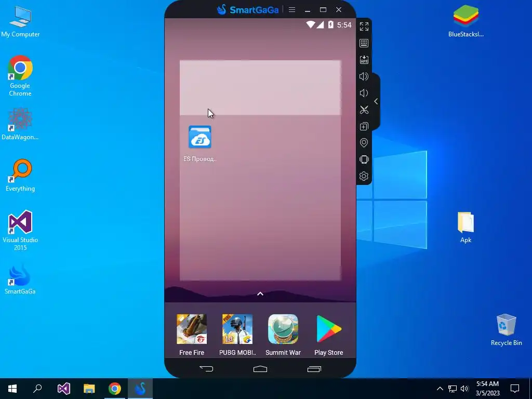Tap the Android home navigation button
Image resolution: width=532 pixels, height=399 pixels.
pos(260,369)
